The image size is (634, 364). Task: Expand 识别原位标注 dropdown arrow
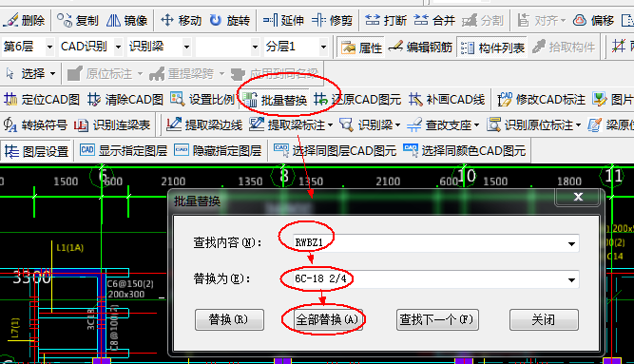(x=578, y=125)
